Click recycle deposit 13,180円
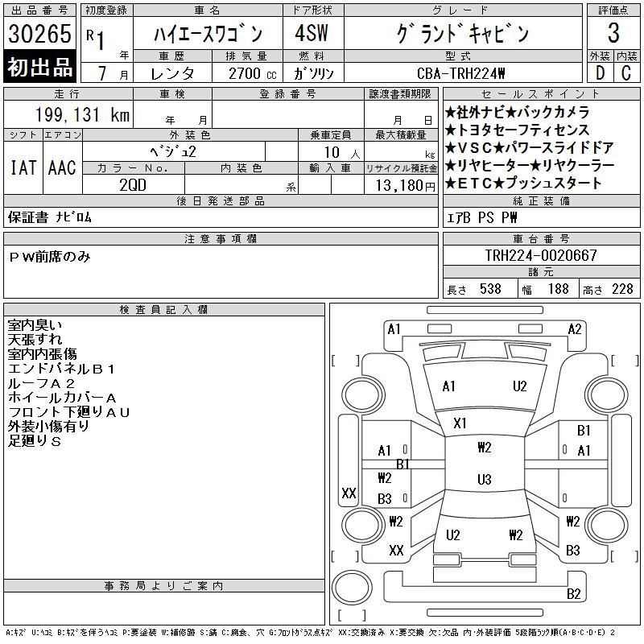The image size is (644, 644). (405, 186)
